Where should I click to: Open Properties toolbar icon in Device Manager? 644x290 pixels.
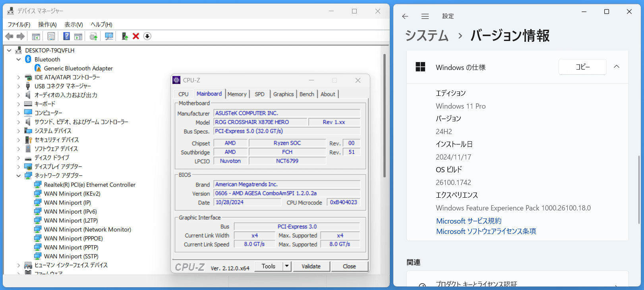pyautogui.click(x=51, y=36)
